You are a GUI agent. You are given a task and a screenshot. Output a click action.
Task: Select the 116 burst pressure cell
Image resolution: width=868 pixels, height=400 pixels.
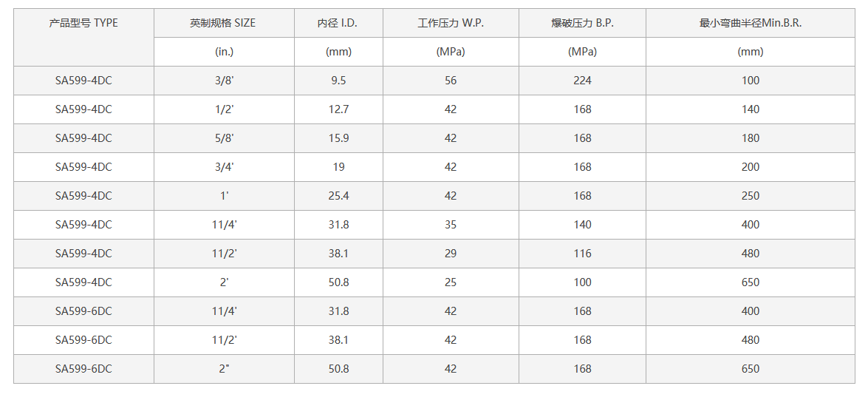coord(582,254)
